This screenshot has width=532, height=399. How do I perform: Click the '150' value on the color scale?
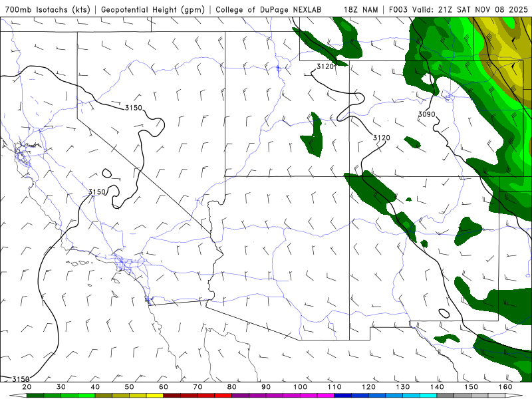click(x=471, y=387)
